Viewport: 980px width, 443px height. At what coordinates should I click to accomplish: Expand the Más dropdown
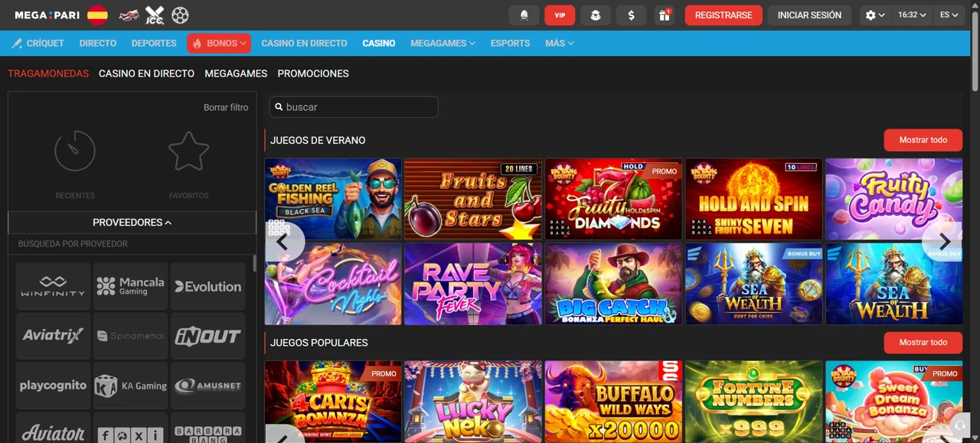[559, 44]
